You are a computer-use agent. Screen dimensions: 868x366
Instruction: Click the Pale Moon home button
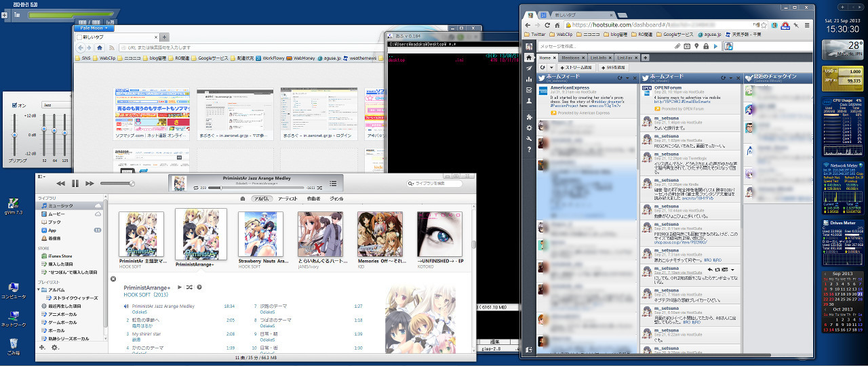click(100, 47)
